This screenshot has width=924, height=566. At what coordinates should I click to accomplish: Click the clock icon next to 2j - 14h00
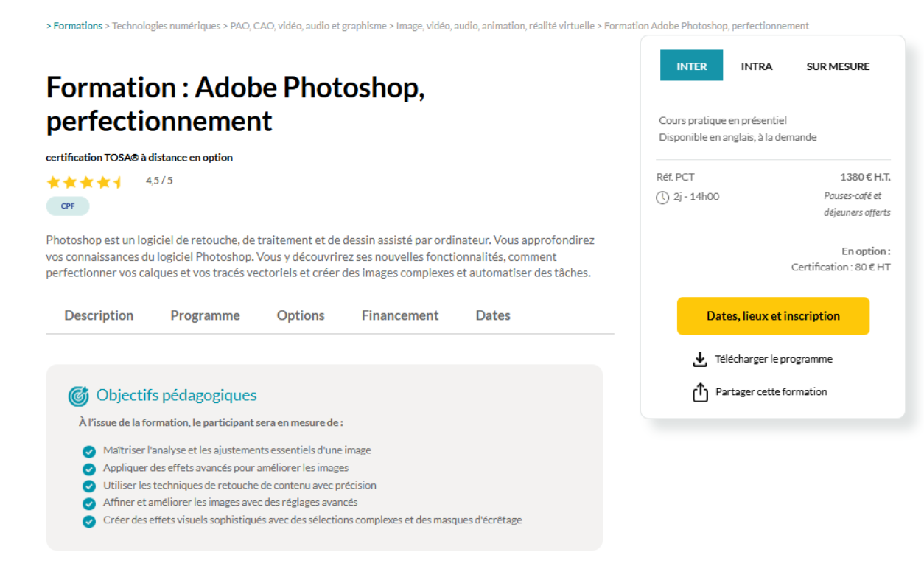click(x=662, y=198)
